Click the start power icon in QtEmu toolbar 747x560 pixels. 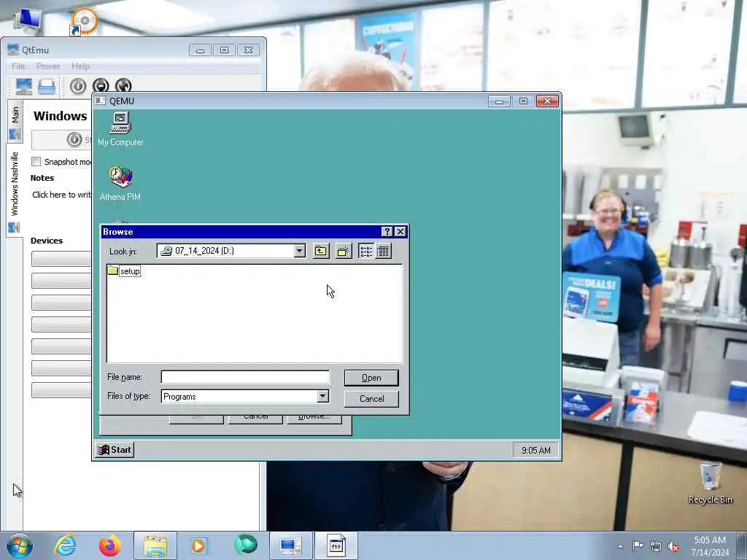(x=78, y=86)
